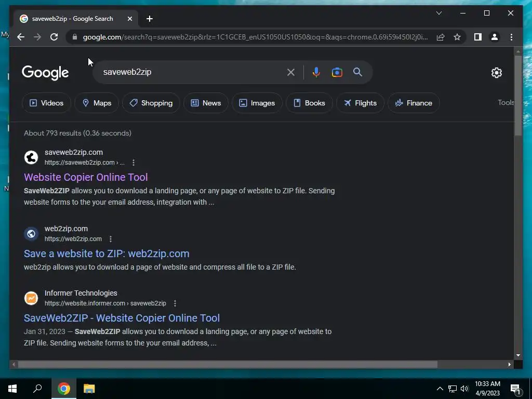
Task: Click the address bar URL
Action: point(255,37)
